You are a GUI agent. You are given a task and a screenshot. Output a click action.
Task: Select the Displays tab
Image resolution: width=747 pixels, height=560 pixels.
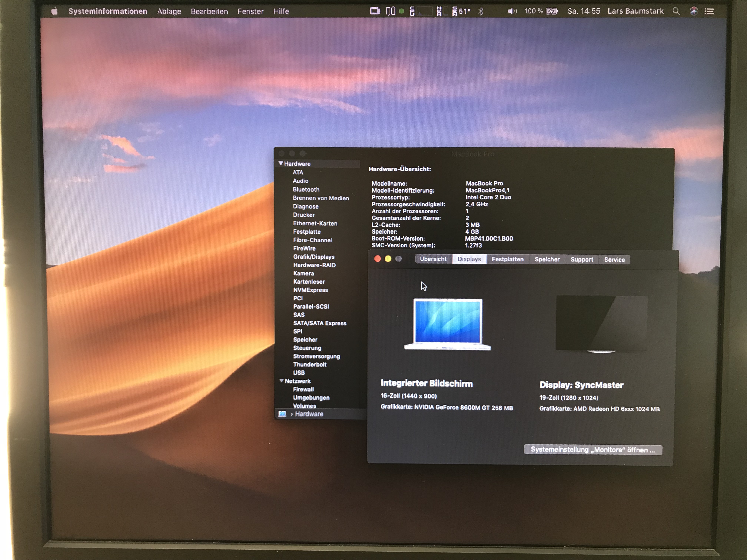(469, 259)
